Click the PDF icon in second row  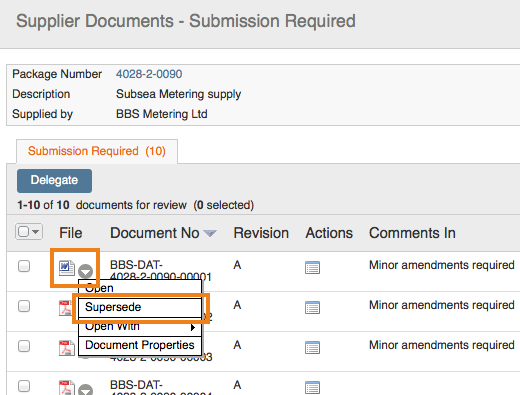pos(65,308)
